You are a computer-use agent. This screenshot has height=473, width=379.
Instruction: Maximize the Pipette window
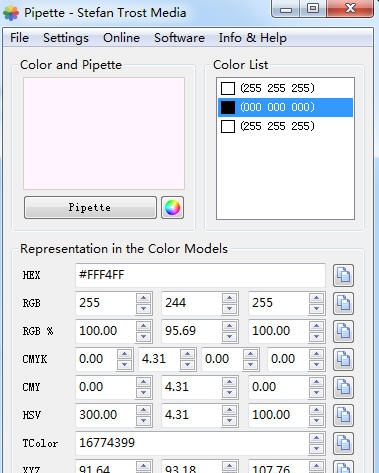313,9
